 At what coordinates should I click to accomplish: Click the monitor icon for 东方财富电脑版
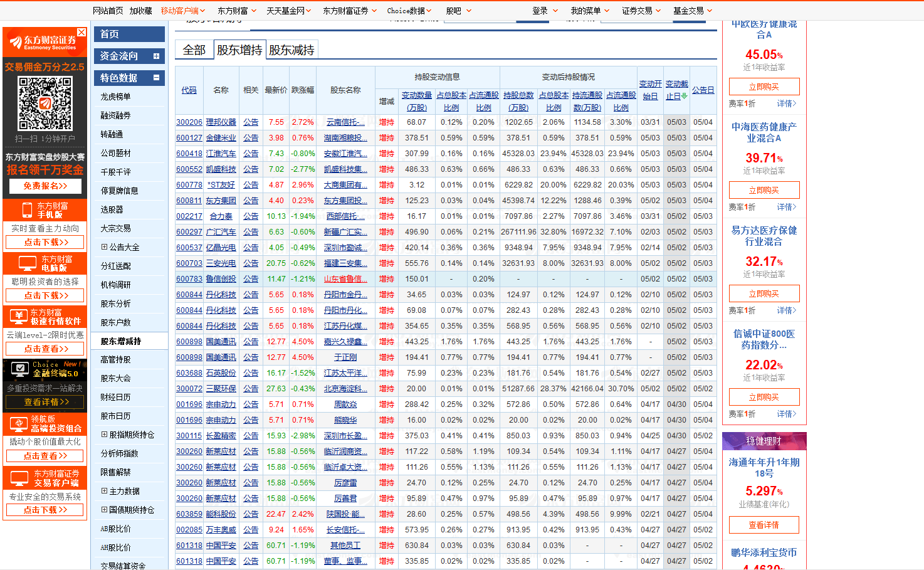coord(28,263)
